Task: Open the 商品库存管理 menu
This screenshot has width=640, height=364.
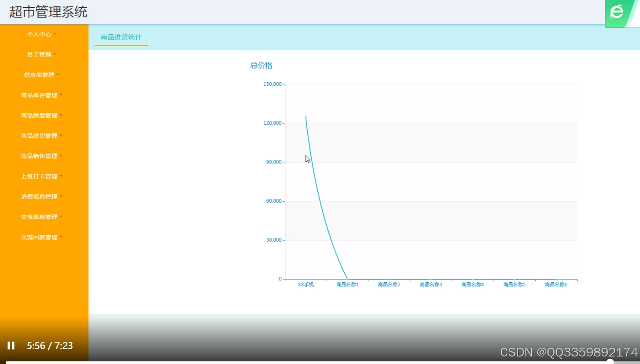Action: tap(41, 95)
